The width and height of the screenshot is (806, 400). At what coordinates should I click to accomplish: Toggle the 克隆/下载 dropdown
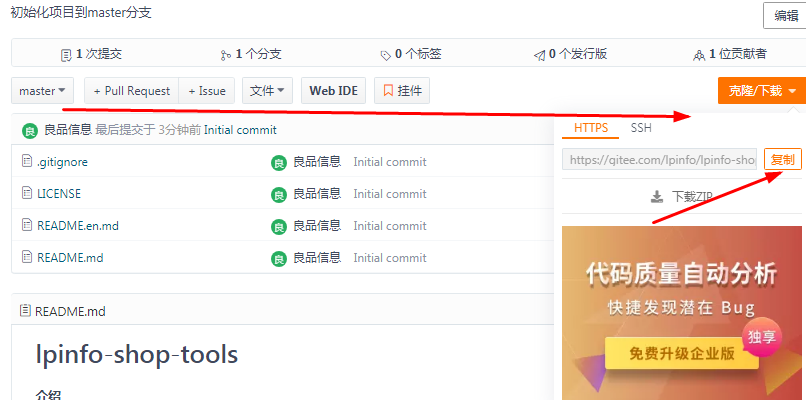pyautogui.click(x=762, y=91)
